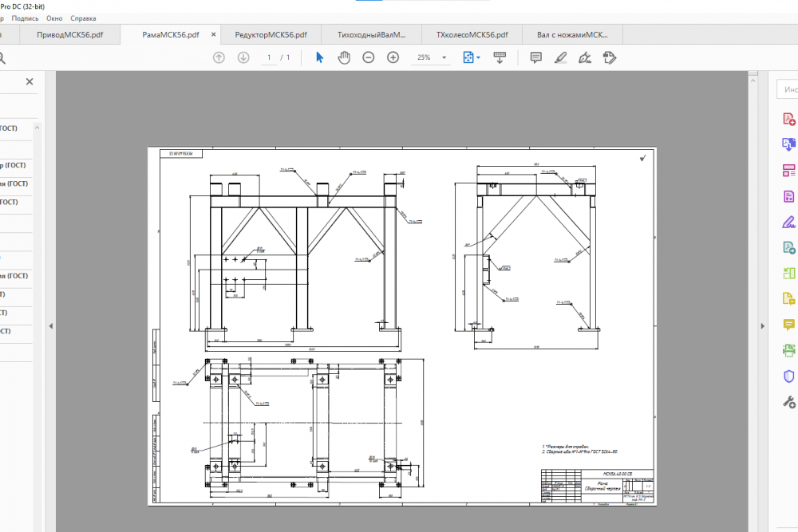Select the arrow selection tool

pyautogui.click(x=319, y=57)
